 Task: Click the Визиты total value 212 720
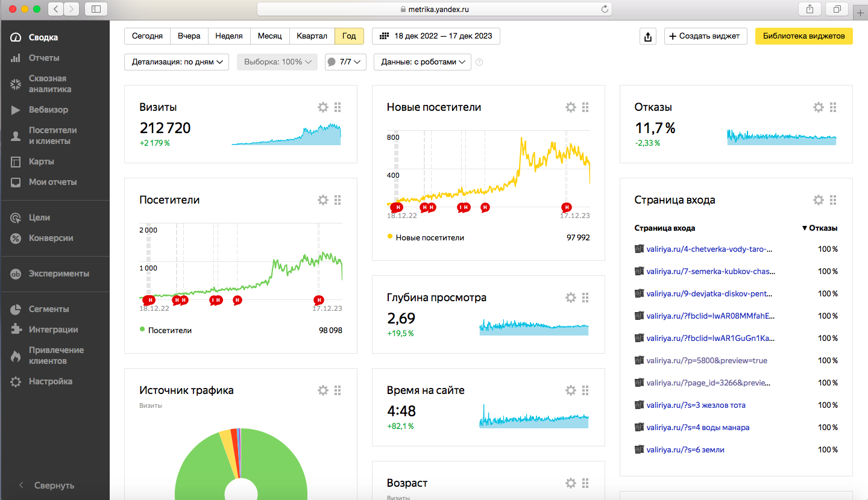(165, 128)
